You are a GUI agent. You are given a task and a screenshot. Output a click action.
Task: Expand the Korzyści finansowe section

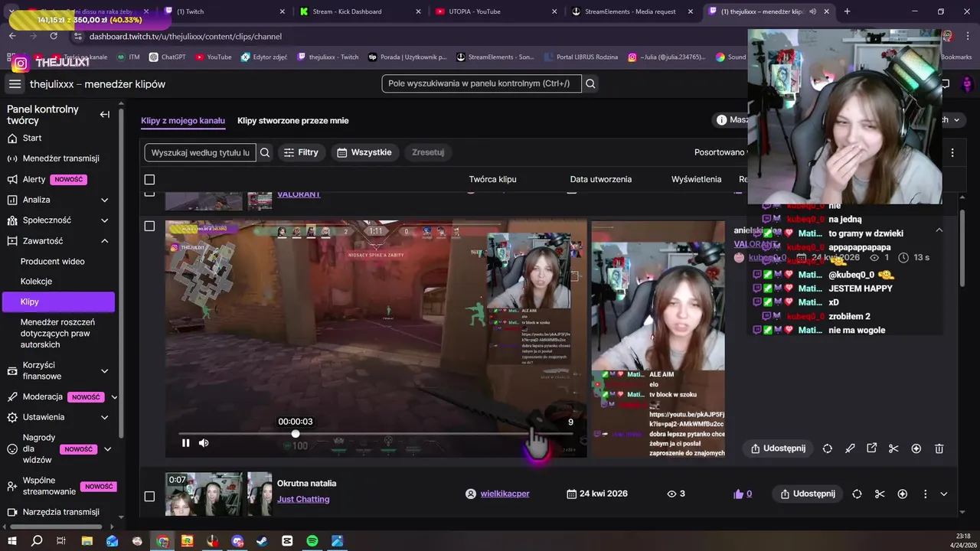(105, 371)
